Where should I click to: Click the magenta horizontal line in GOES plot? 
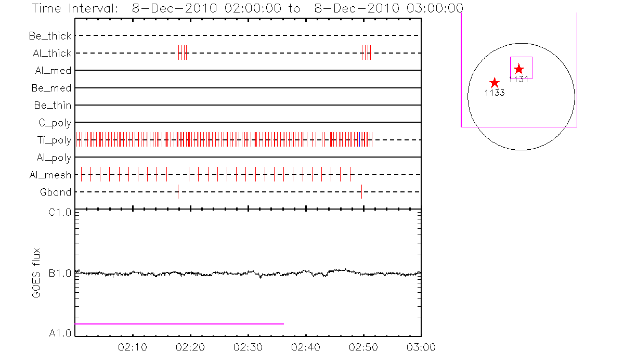tap(179, 324)
